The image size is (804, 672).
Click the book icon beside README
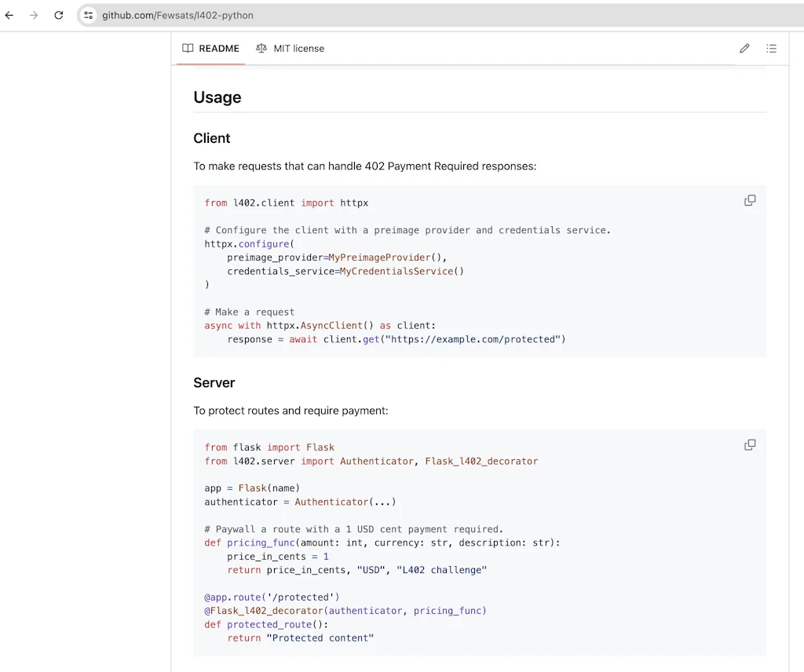tap(187, 48)
